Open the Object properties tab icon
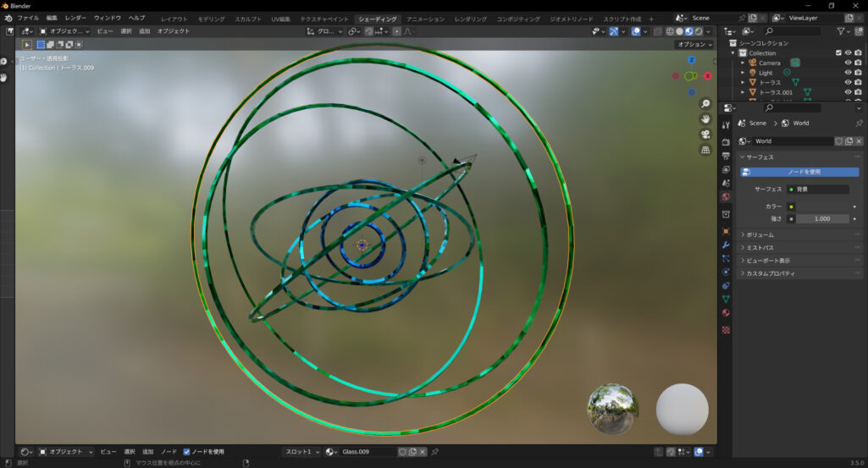 click(x=726, y=231)
